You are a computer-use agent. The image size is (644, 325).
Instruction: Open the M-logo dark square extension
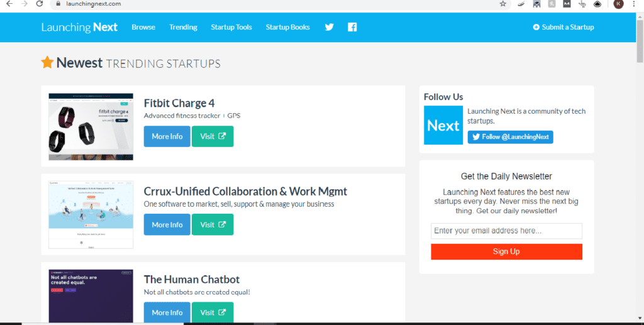coord(567,4)
